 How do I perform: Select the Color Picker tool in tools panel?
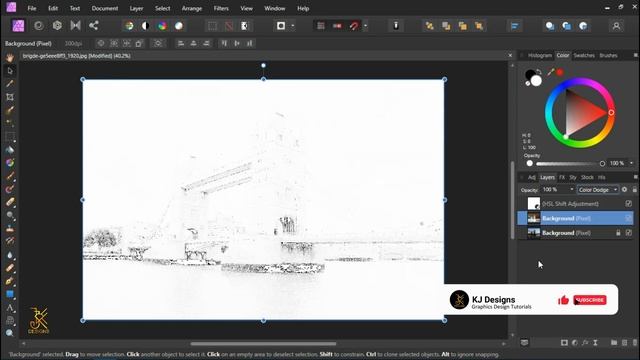[10, 84]
